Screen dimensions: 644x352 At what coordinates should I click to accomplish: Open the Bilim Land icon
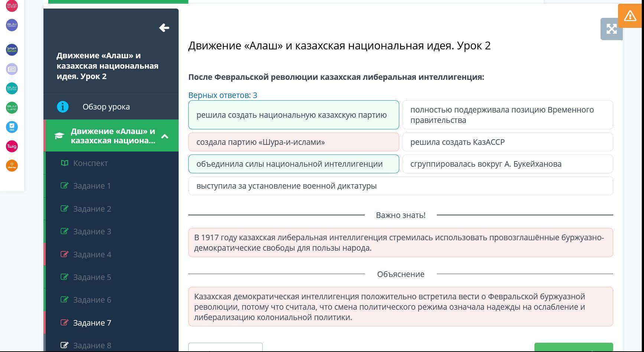tap(12, 108)
